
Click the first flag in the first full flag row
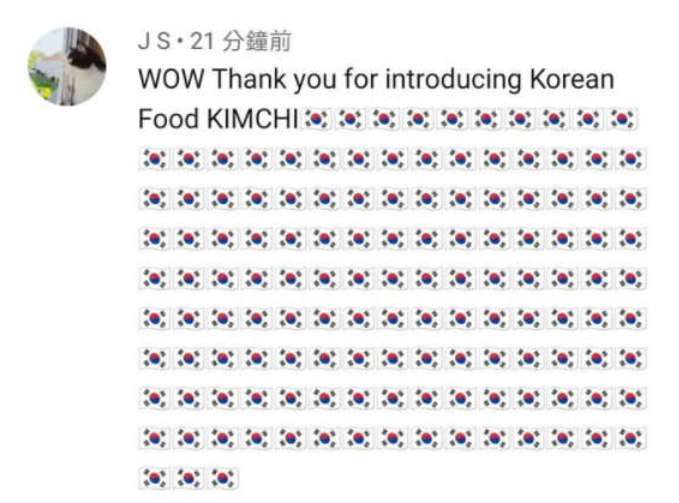pos(154,158)
